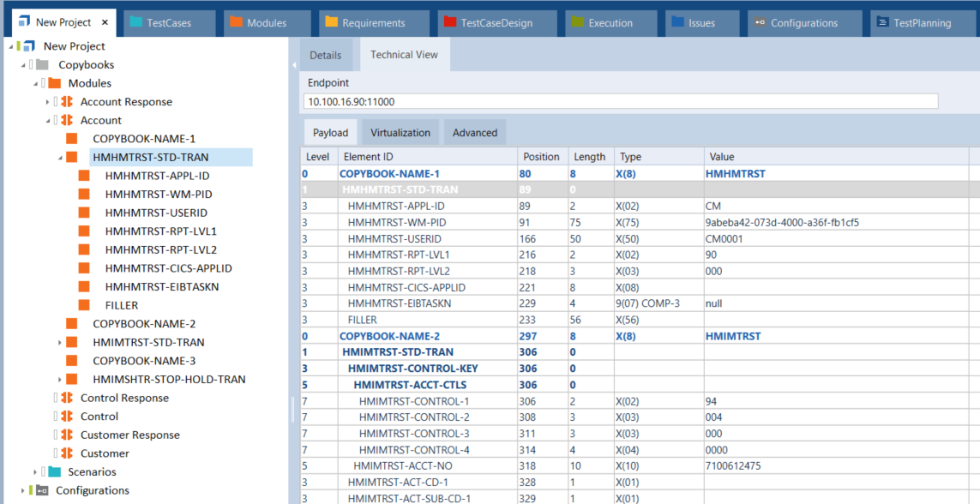Click the orange Modules folder icon in tree

point(54,83)
